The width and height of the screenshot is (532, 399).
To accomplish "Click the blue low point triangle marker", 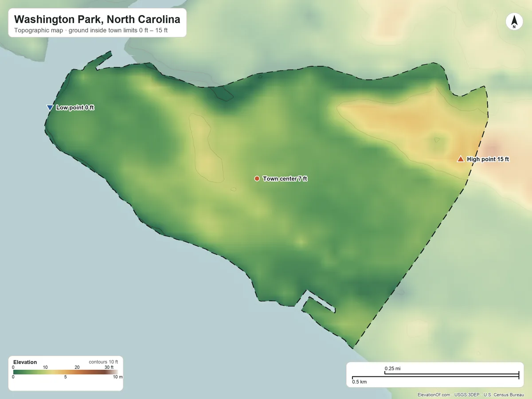I will [50, 108].
